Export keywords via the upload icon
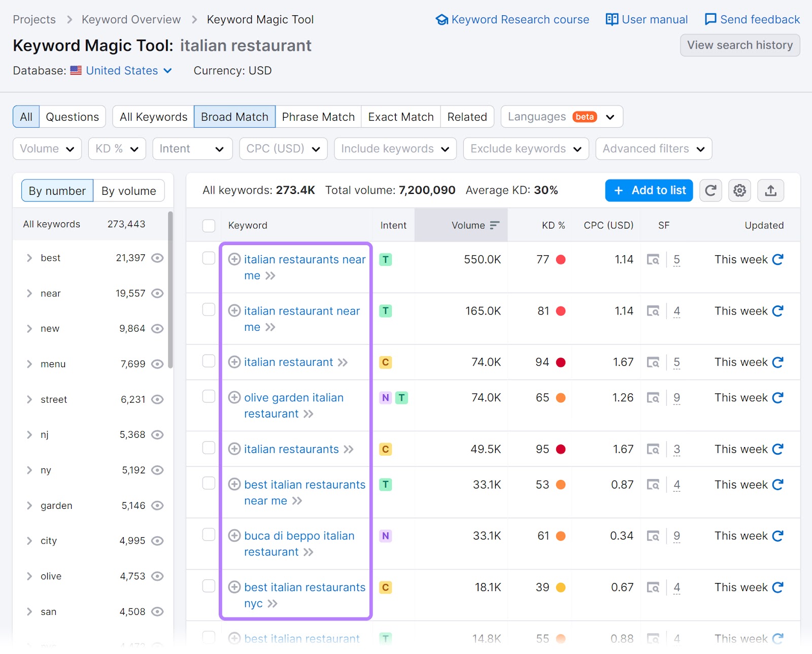This screenshot has width=812, height=654. tap(771, 190)
